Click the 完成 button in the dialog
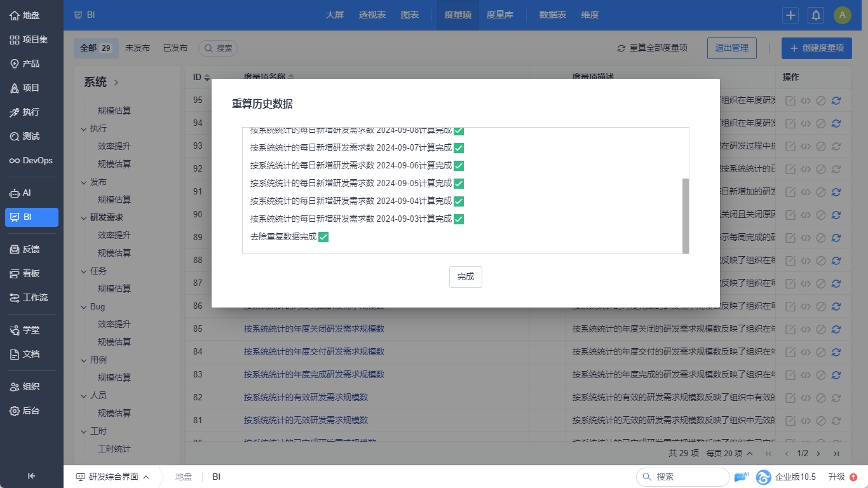 [x=465, y=277]
